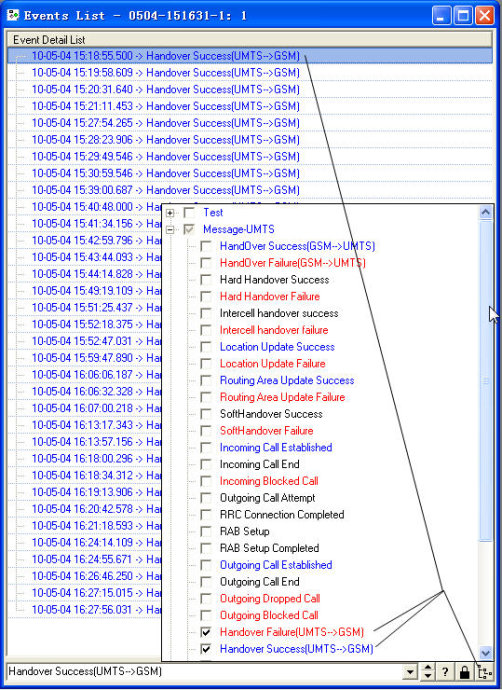Open the question mark help icon

click(445, 672)
